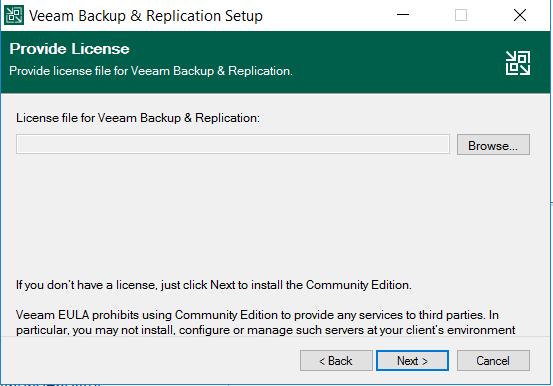Click the greyed-out maximize window button
553x386 pixels.
[461, 15]
